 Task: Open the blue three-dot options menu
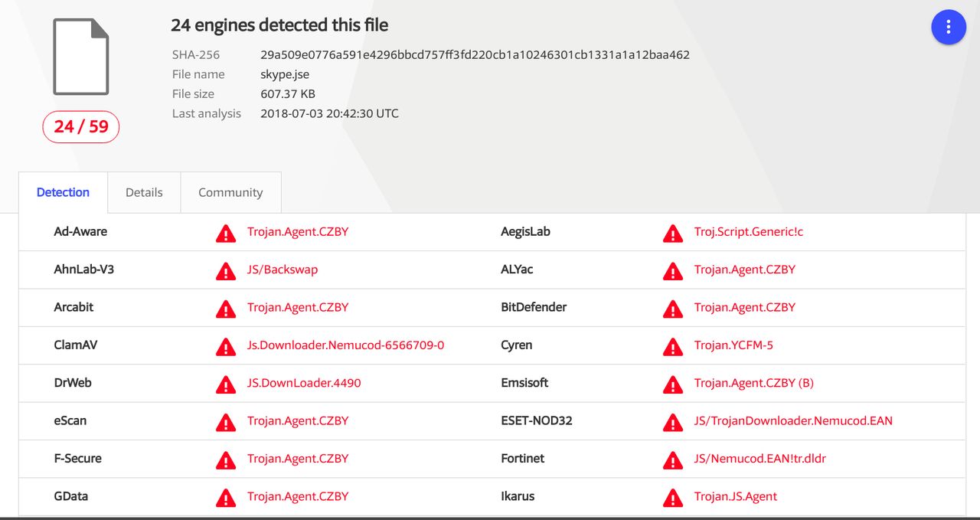[x=949, y=28]
